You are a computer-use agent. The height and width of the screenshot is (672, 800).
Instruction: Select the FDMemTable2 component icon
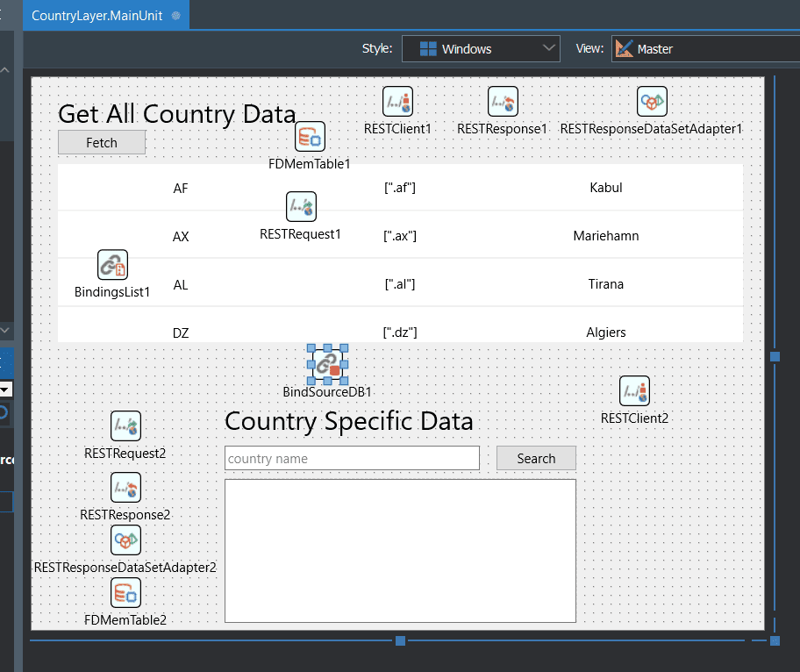[x=125, y=592]
